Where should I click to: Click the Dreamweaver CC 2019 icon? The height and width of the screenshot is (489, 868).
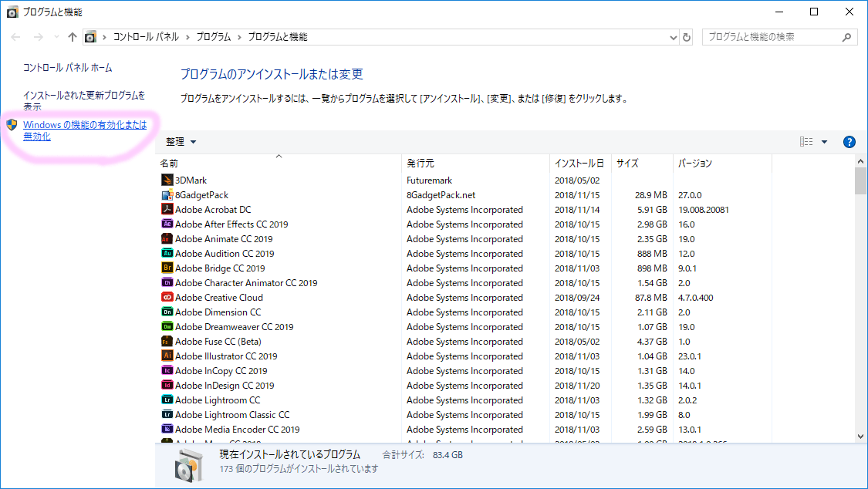click(167, 326)
